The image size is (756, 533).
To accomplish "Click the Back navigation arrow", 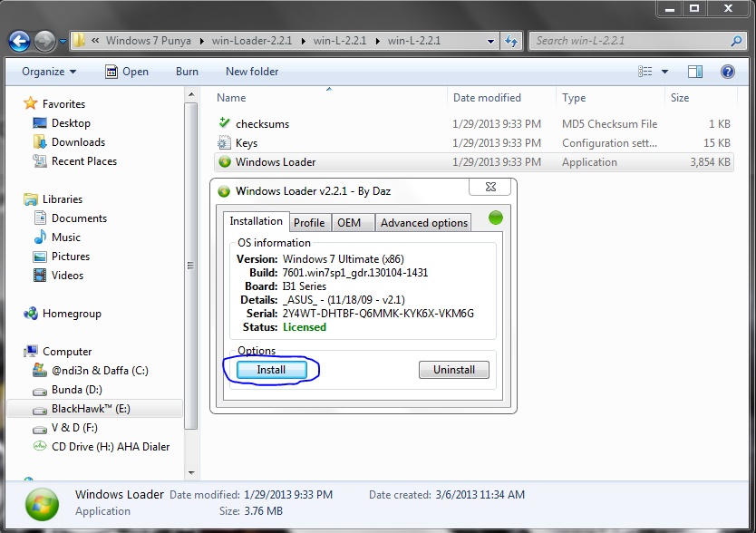I will pyautogui.click(x=20, y=42).
